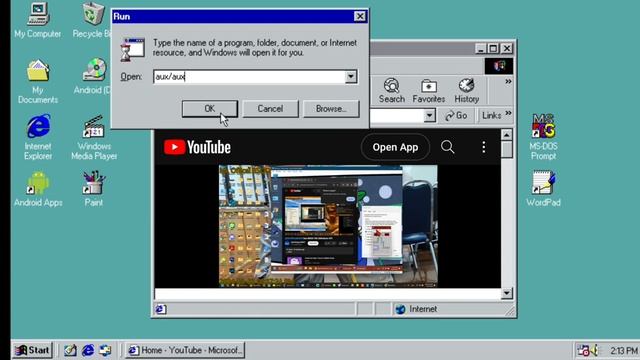Launch Internet Explorer from the desktop
This screenshot has width=640, height=360.
(38, 137)
